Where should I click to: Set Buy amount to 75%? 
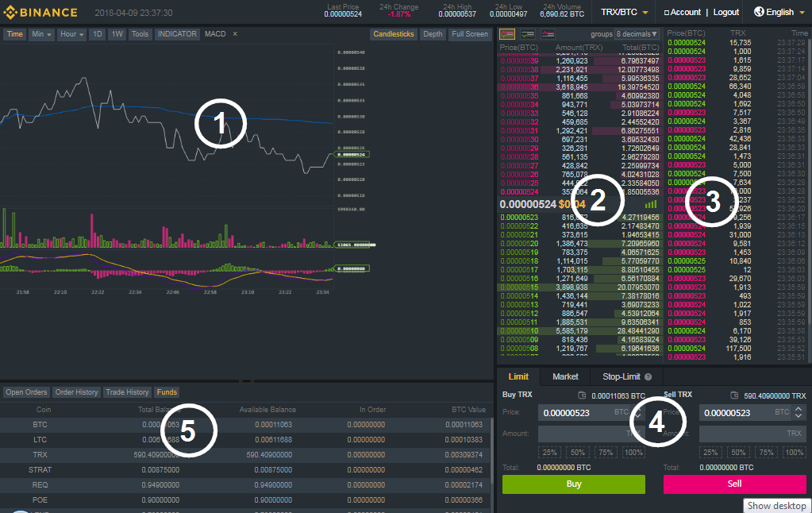[606, 453]
